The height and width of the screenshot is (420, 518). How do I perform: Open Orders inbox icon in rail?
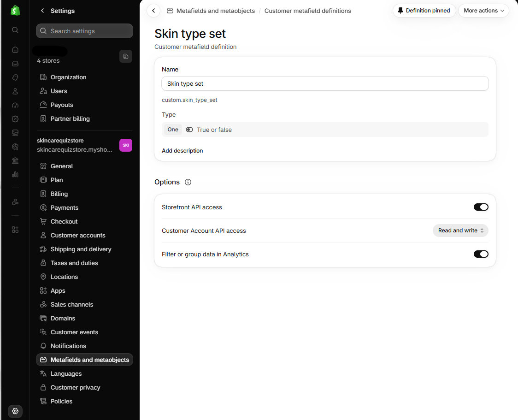pos(15,64)
